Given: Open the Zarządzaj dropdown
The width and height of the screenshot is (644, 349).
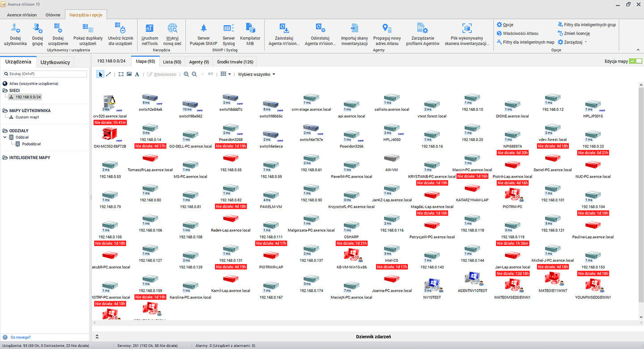Looking at the screenshot, I should tap(572, 42).
